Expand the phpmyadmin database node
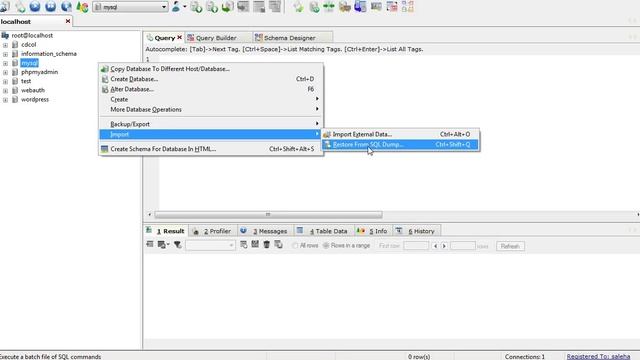This screenshot has width=640, height=360. pos(5,72)
